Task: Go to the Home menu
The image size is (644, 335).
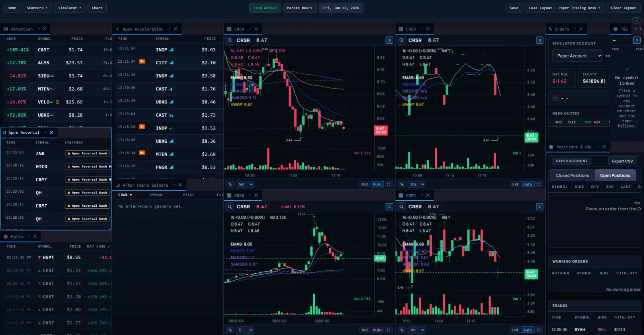Action: point(12,8)
